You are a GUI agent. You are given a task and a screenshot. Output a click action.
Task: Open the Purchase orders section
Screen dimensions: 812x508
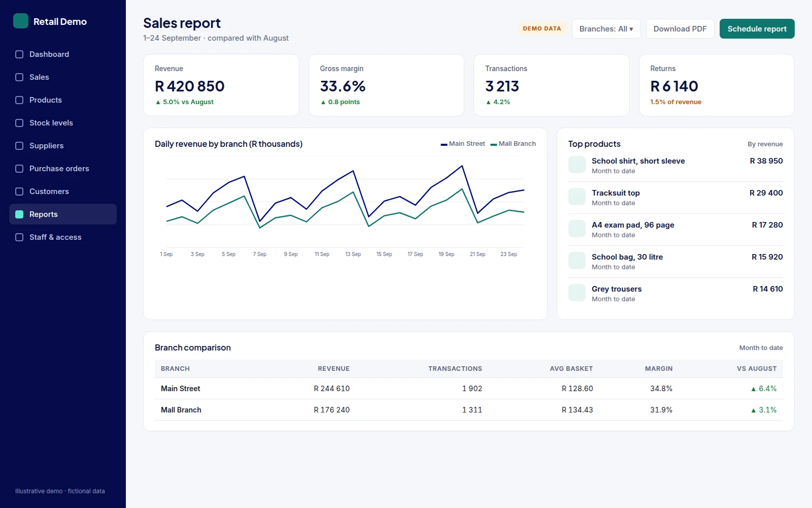[x=63, y=169]
